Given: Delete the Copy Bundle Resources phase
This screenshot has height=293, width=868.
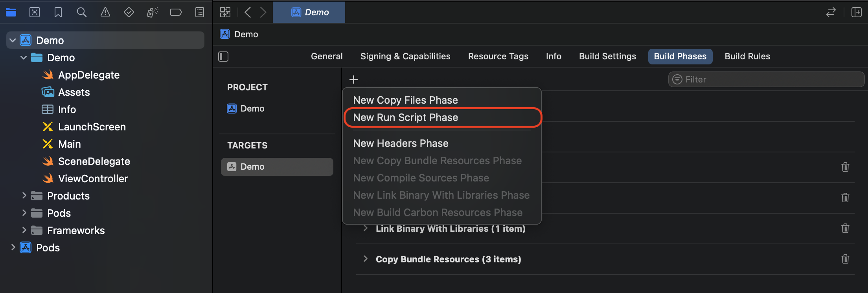Looking at the screenshot, I should coord(845,259).
